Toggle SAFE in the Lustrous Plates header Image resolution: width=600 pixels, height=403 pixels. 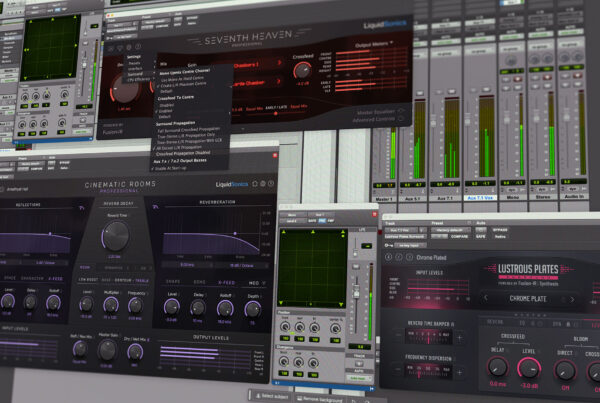click(481, 237)
